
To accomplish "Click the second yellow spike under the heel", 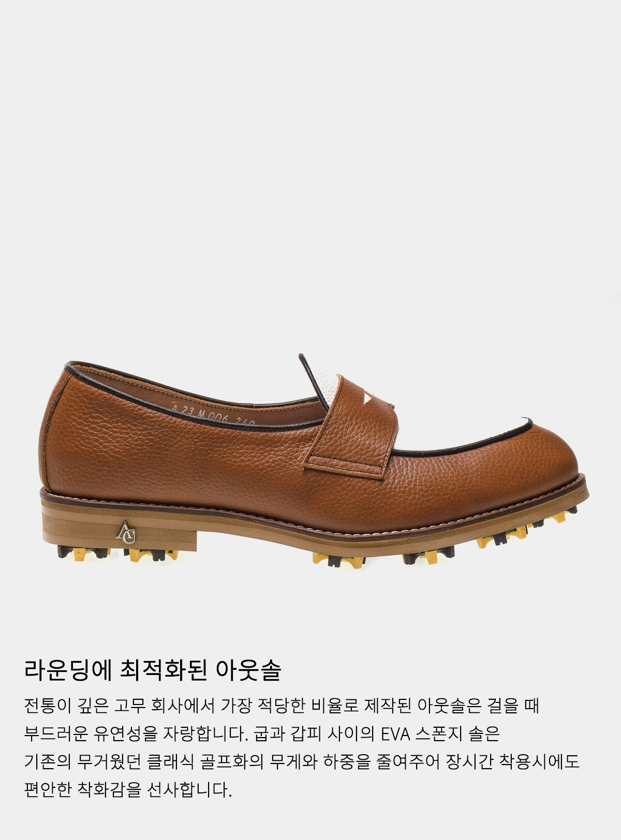I will [x=151, y=555].
